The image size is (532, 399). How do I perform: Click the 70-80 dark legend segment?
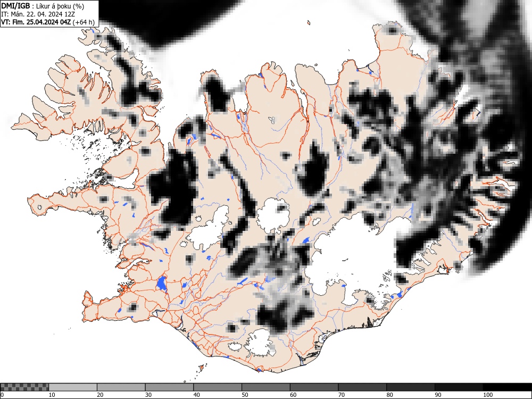362,387
